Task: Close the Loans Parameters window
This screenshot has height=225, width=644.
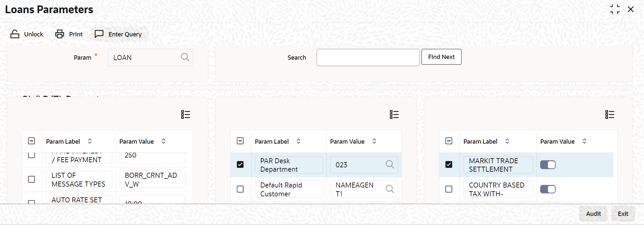Action: [631, 9]
